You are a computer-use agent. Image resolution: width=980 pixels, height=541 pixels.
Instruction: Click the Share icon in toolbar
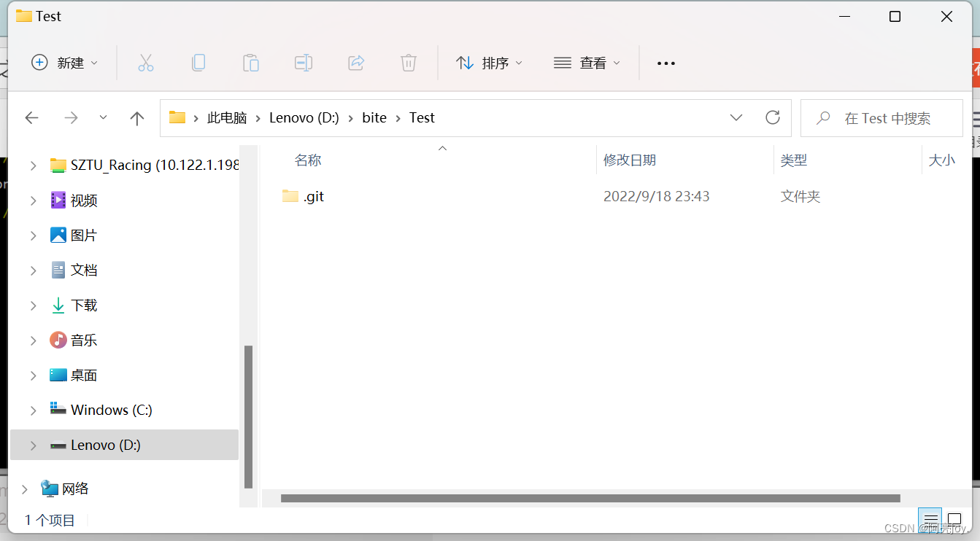click(x=356, y=63)
